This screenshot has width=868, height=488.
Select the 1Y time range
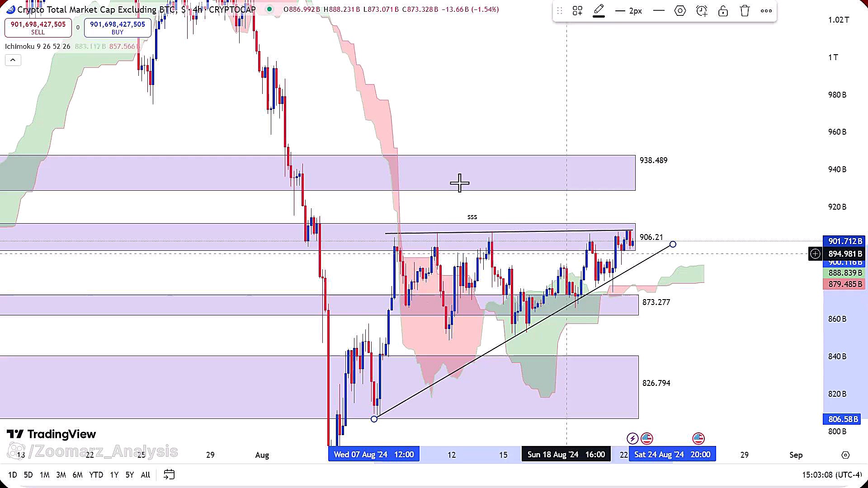pyautogui.click(x=114, y=474)
